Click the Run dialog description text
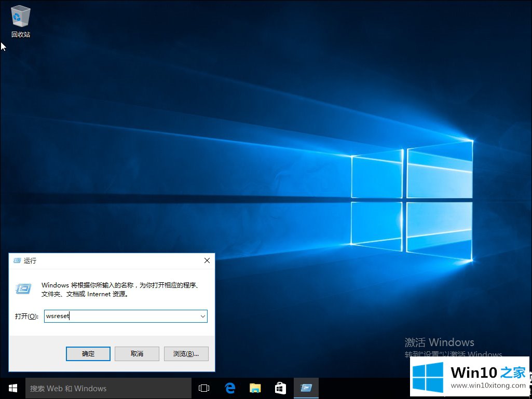 [x=120, y=290]
